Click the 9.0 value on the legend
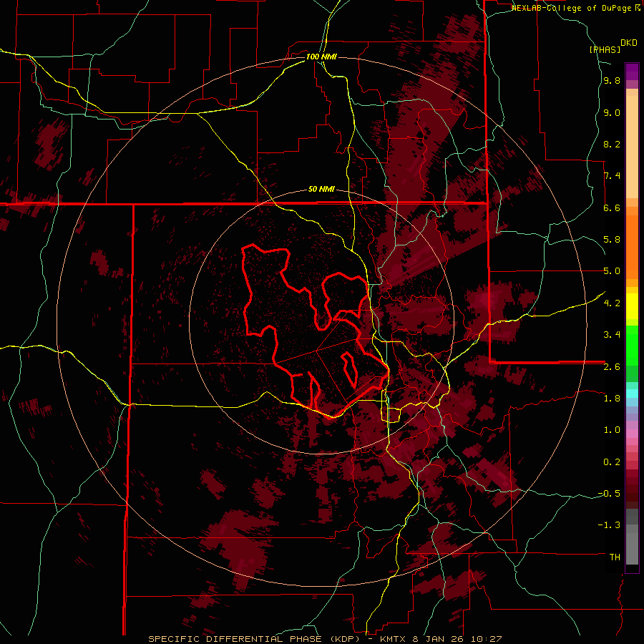 [x=612, y=112]
